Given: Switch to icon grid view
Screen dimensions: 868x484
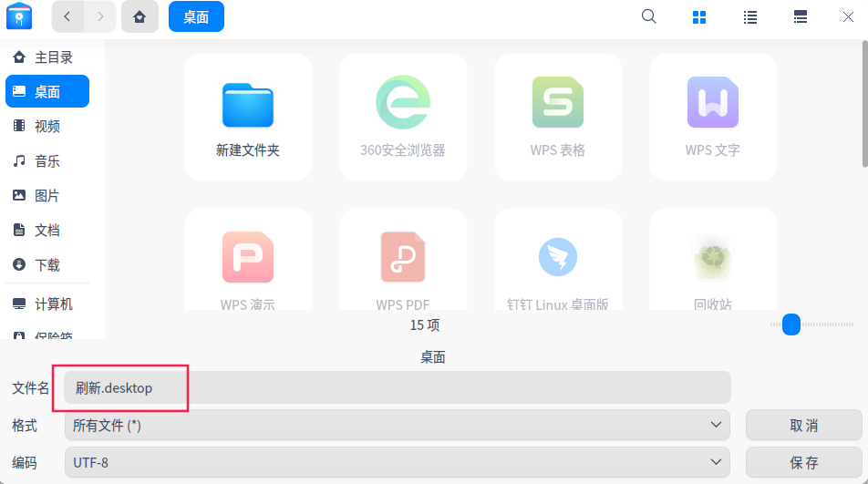Looking at the screenshot, I should (x=699, y=17).
